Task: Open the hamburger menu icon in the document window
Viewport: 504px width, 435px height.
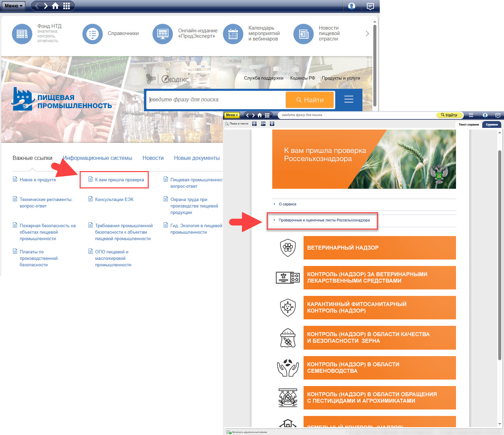Action: pyautogui.click(x=471, y=115)
